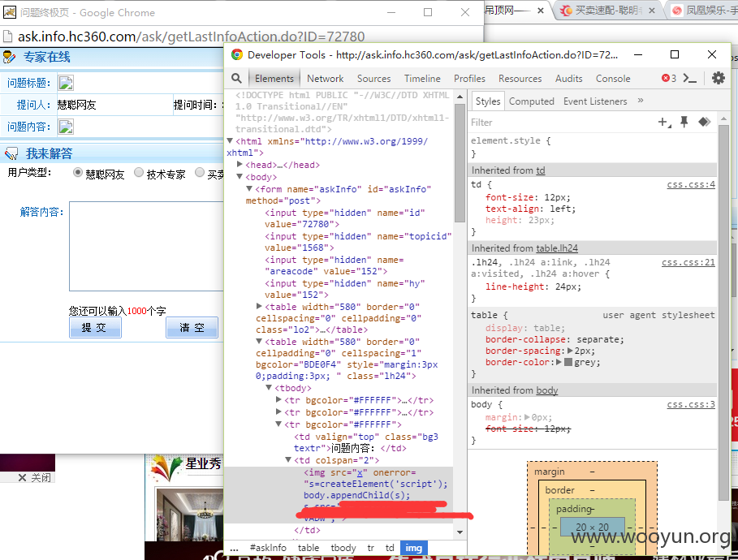Expand border-color property triangle
The height and width of the screenshot is (560, 738).
(559, 362)
